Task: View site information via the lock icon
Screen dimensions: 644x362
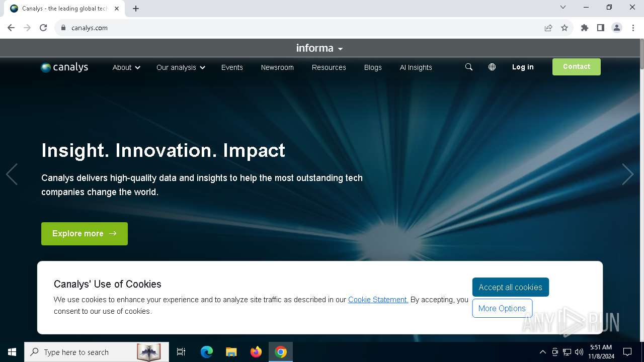Action: [x=63, y=28]
